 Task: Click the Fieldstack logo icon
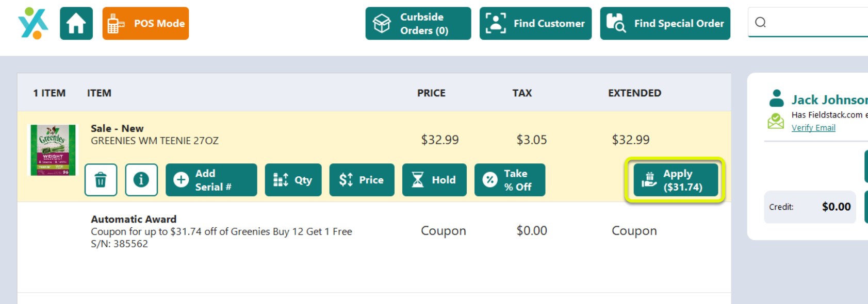(33, 23)
